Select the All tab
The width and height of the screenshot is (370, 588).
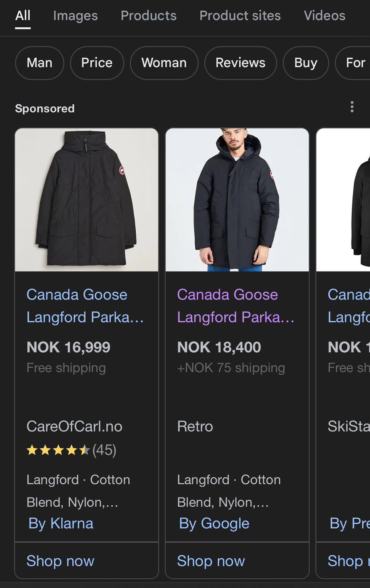pos(23,16)
